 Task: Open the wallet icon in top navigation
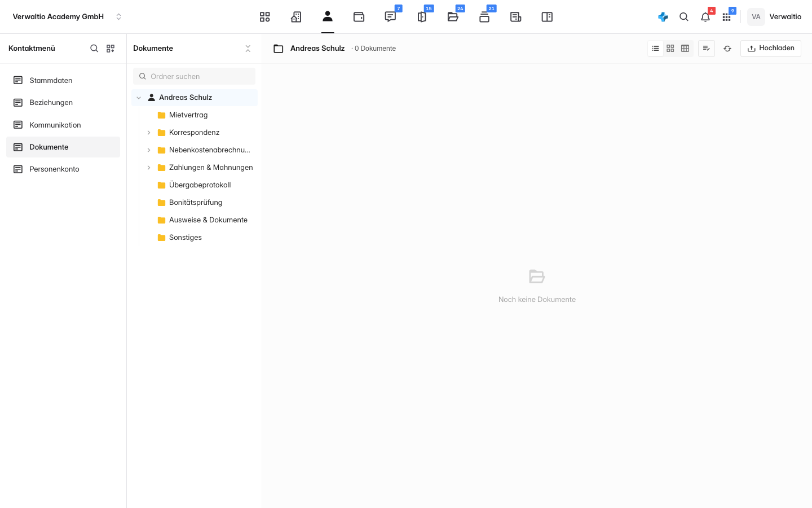(x=359, y=17)
